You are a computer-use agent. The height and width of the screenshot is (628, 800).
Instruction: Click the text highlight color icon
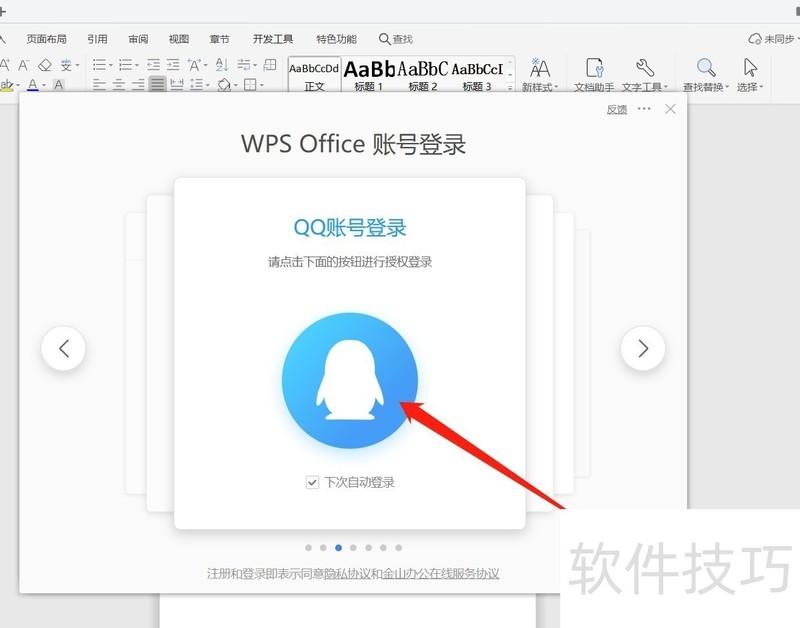(x=6, y=85)
